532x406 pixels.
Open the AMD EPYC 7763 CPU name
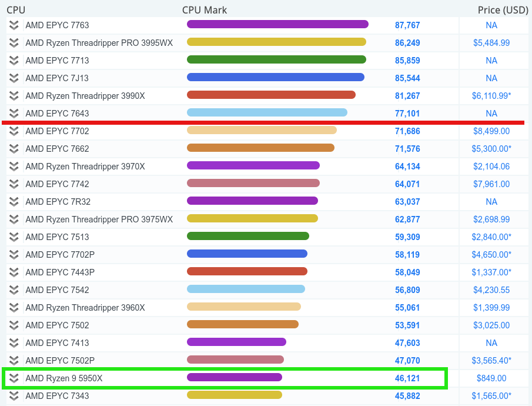point(57,25)
